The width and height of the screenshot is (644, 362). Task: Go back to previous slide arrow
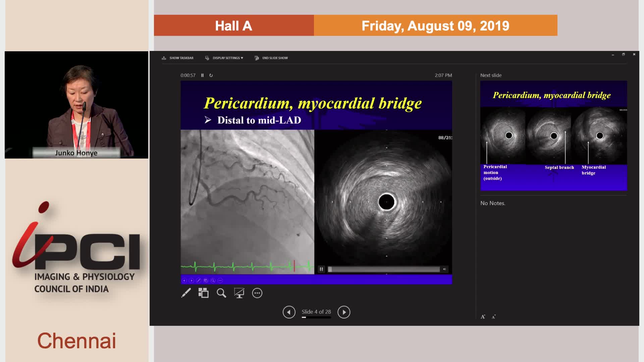point(289,312)
